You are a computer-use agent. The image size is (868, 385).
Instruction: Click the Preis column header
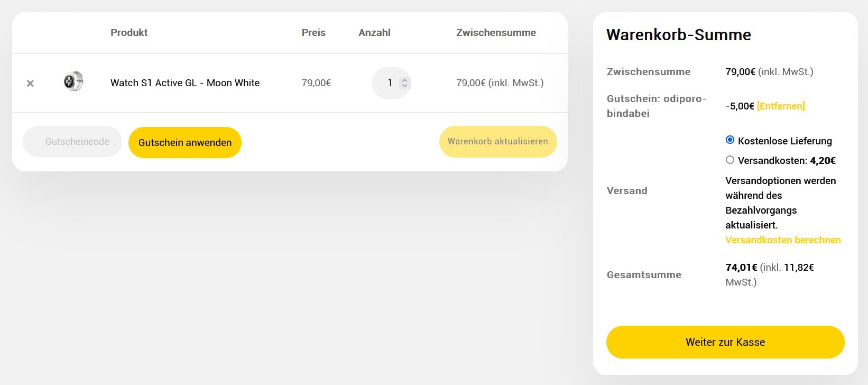point(313,33)
